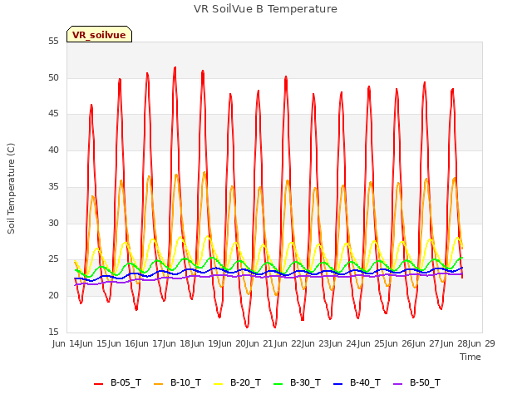
Task: Click the VR_soilvue annotation label
Action: pos(99,34)
